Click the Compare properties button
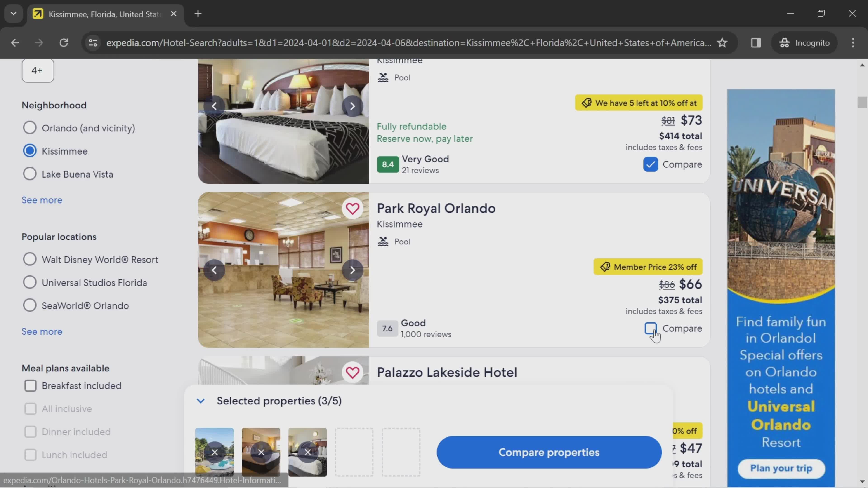The image size is (868, 488). (548, 452)
